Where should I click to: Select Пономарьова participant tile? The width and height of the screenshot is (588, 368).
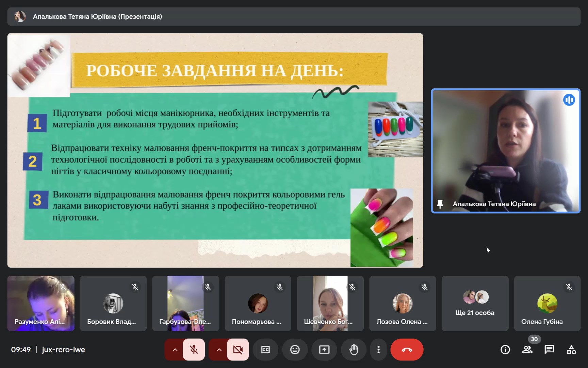point(258,303)
